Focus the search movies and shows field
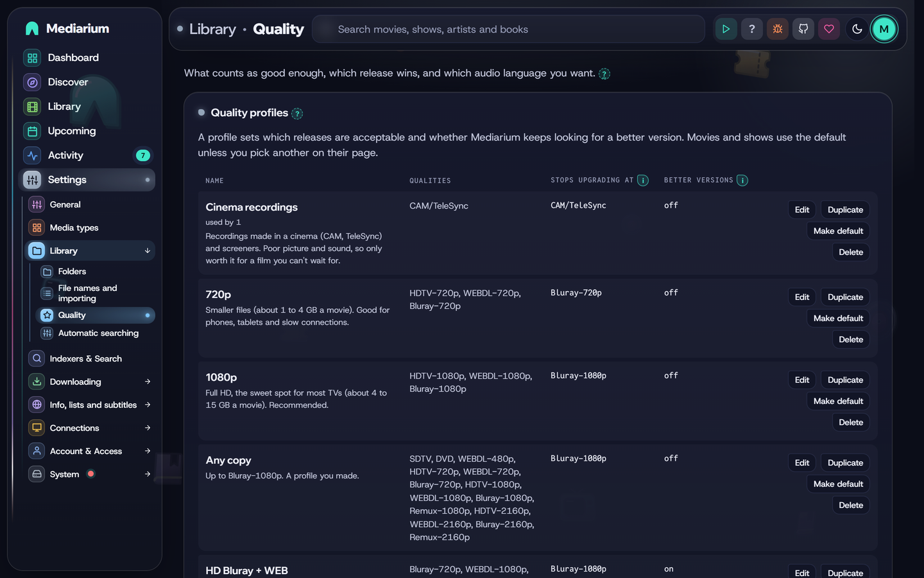Screen dimensions: 924x578 508,30
